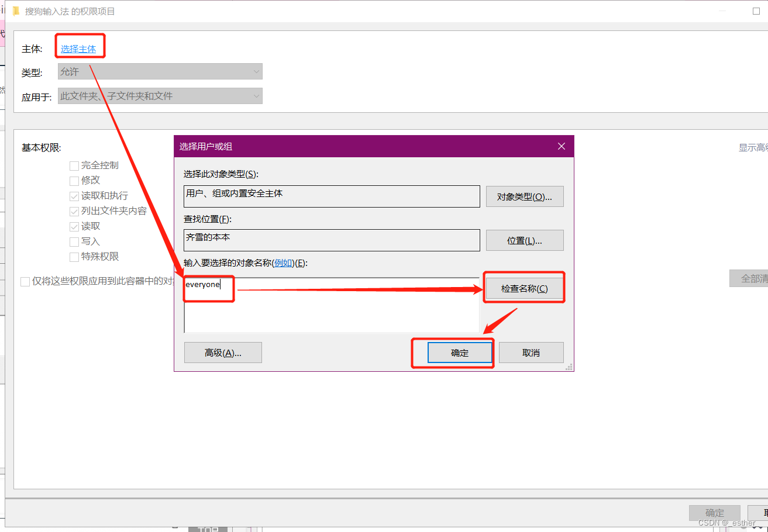The width and height of the screenshot is (768, 532).
Task: Click the object type field 用户、组或内置安全主体
Action: 332,196
